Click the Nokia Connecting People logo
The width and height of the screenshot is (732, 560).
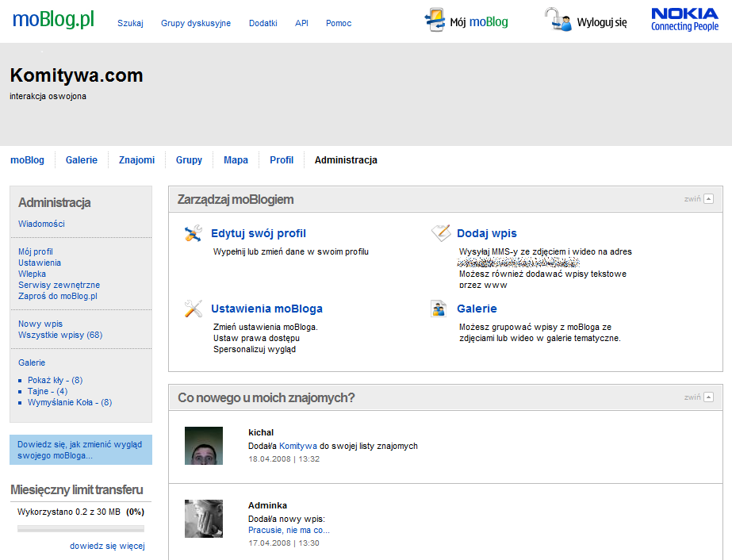point(684,20)
